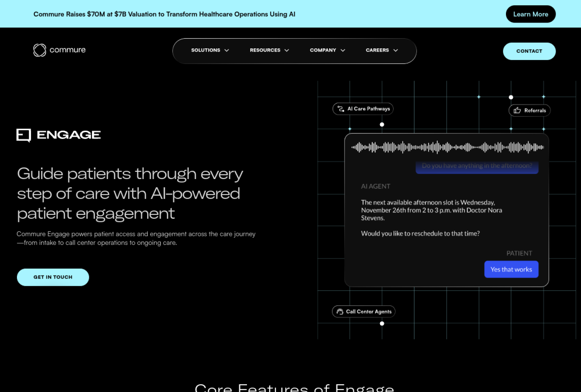This screenshot has width=581, height=392.
Task: Click the Commure Raises $70M announcement text
Action: 164,14
